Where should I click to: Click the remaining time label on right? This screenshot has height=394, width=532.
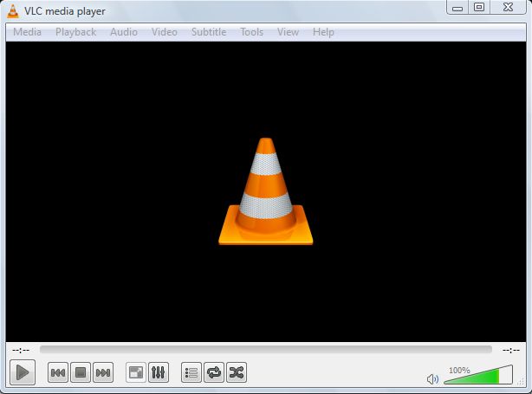511,350
